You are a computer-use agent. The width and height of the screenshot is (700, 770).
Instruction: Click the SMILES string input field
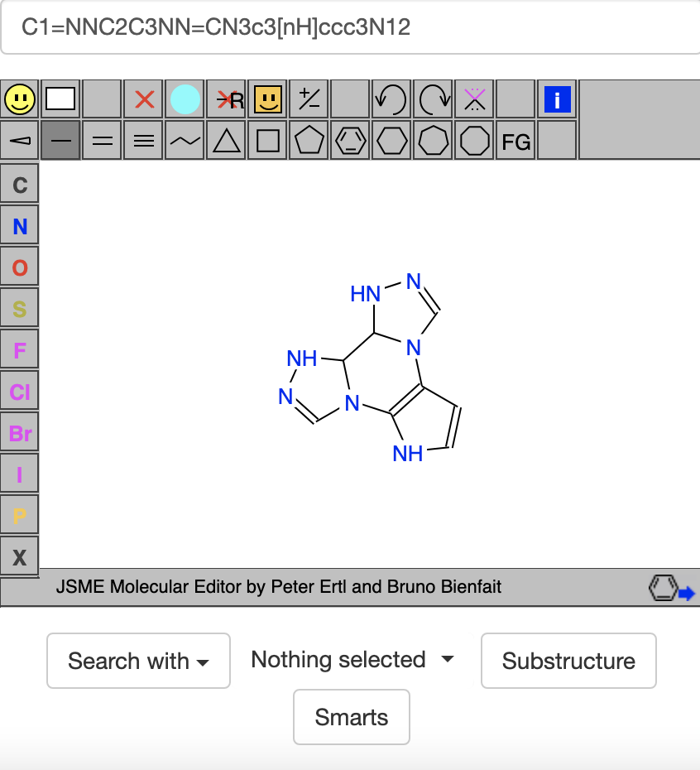350,28
